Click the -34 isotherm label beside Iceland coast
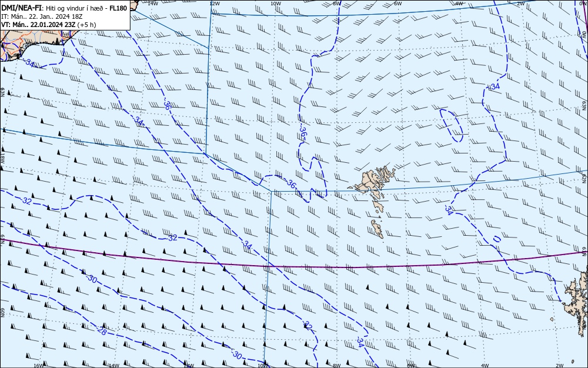The width and height of the screenshot is (588, 368). point(29,62)
